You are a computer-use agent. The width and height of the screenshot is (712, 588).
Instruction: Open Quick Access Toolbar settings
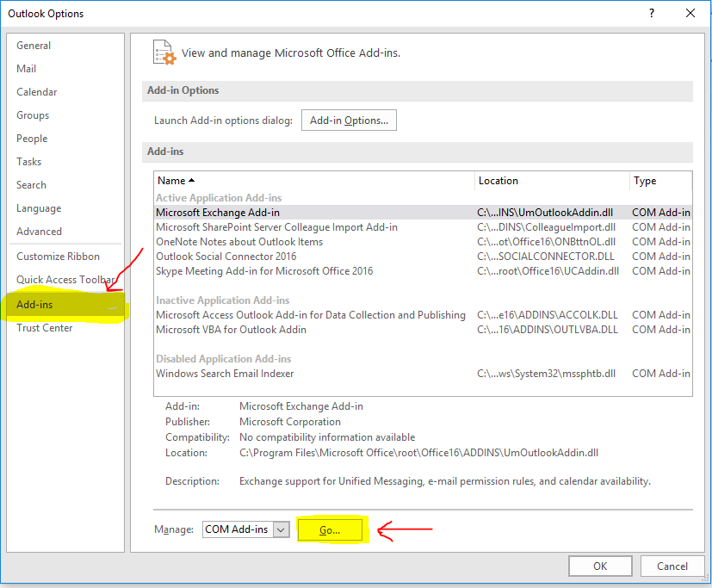coord(65,280)
